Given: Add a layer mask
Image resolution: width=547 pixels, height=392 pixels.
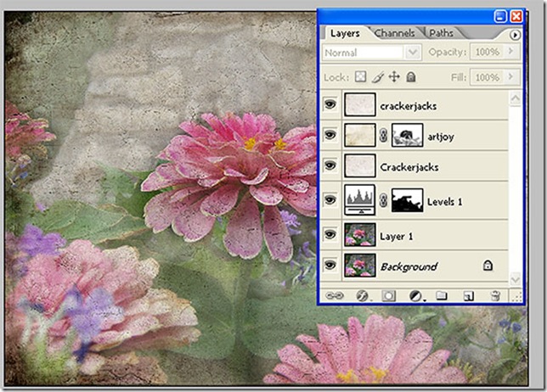Looking at the screenshot, I should (x=387, y=295).
